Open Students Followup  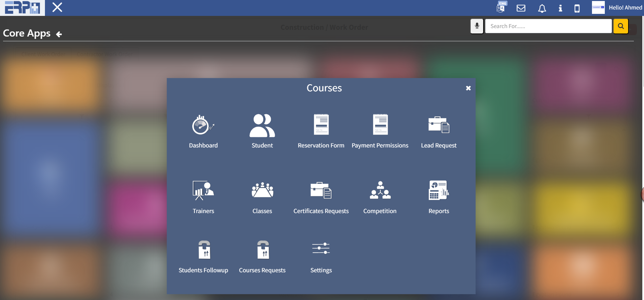[x=204, y=250]
